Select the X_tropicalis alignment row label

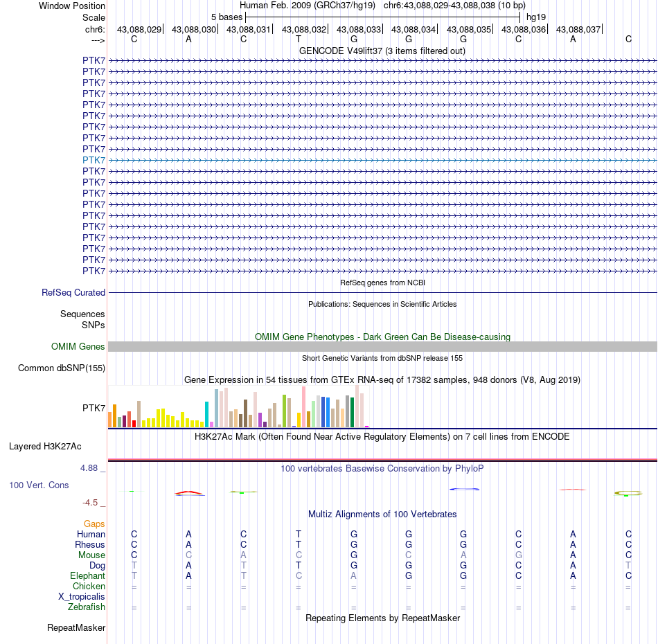tap(82, 597)
